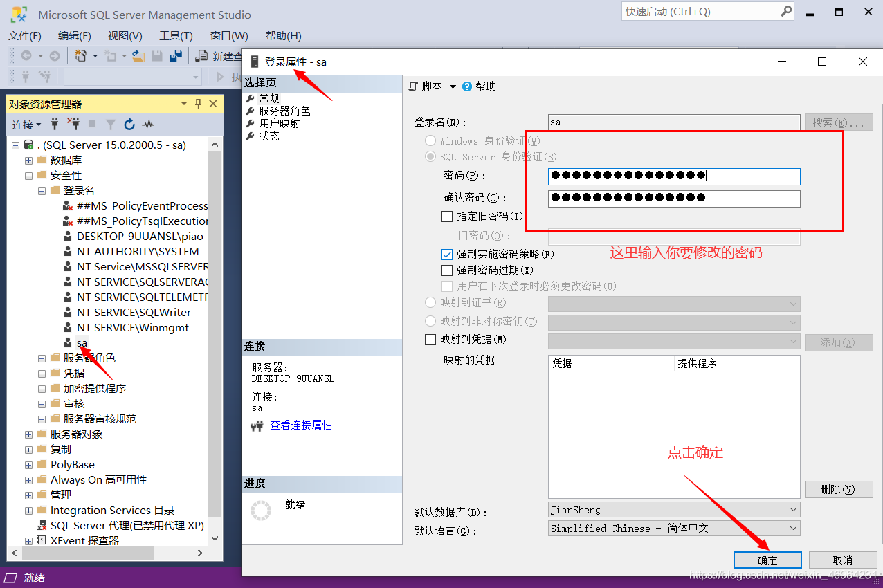
Task: Pin the Object Explorer panel with pushpin
Action: tap(199, 104)
